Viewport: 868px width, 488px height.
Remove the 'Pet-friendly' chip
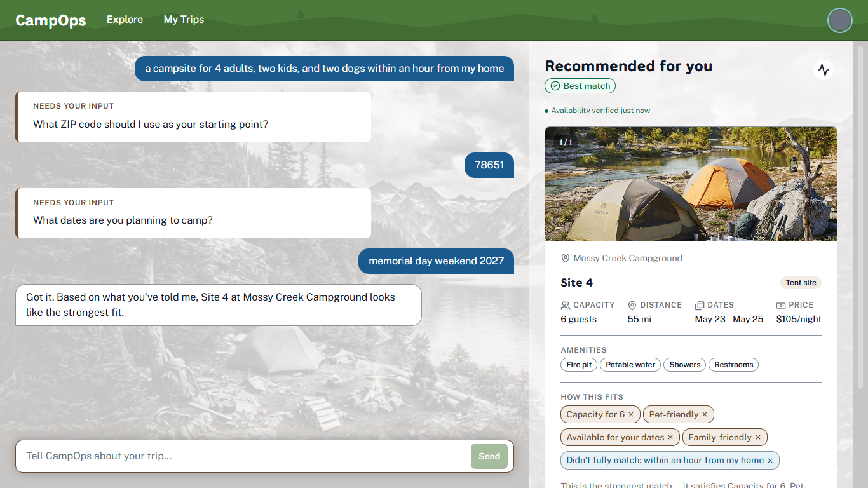[705, 414]
